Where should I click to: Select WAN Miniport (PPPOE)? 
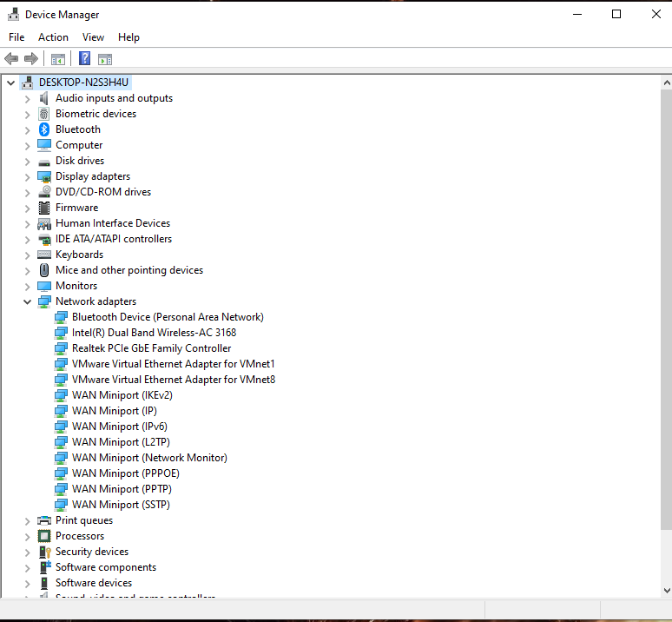coord(126,473)
